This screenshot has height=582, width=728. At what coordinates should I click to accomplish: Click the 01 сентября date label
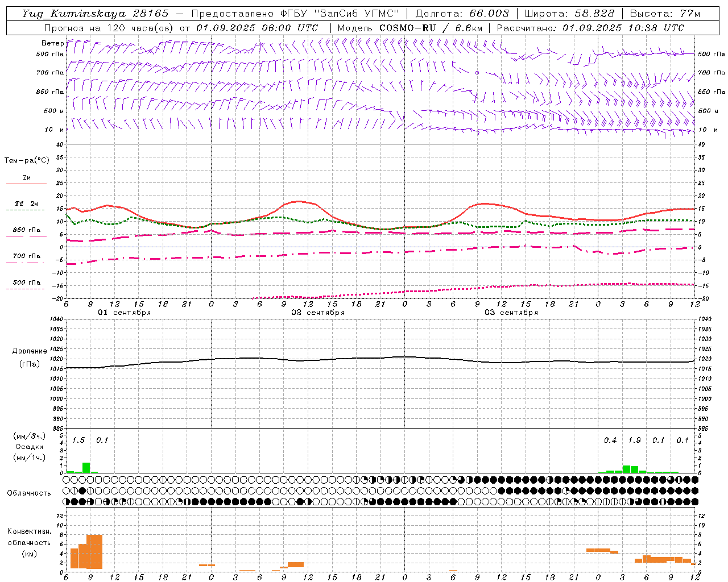coord(125,313)
